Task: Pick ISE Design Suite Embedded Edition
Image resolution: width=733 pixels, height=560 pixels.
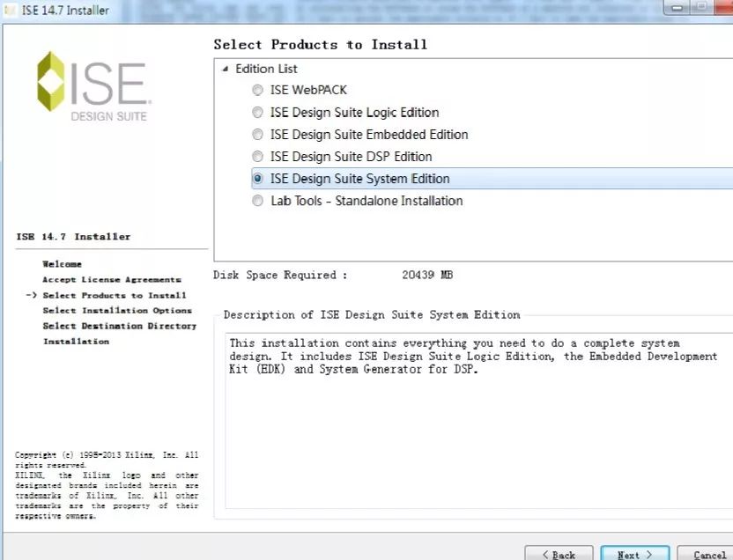Action: (x=257, y=135)
